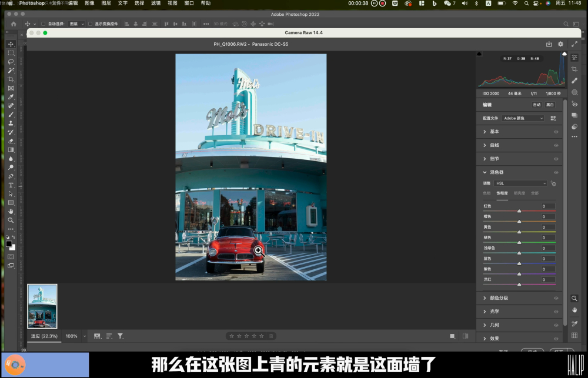Select the Gradient tool

pyautogui.click(x=11, y=150)
